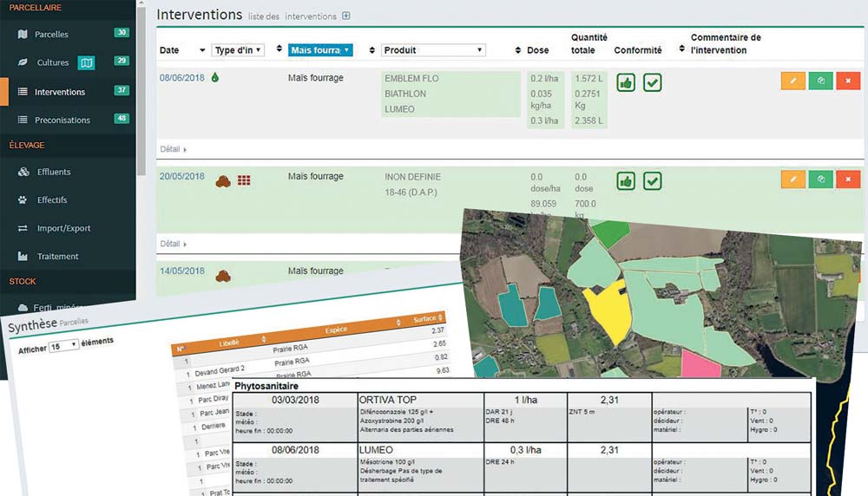Click the Interventions list icon

coord(23,92)
